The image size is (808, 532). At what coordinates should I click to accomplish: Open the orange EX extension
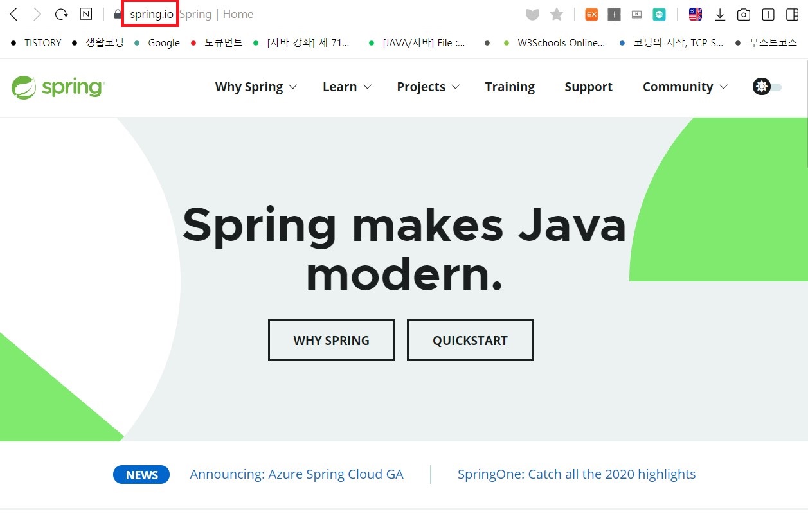click(x=591, y=14)
